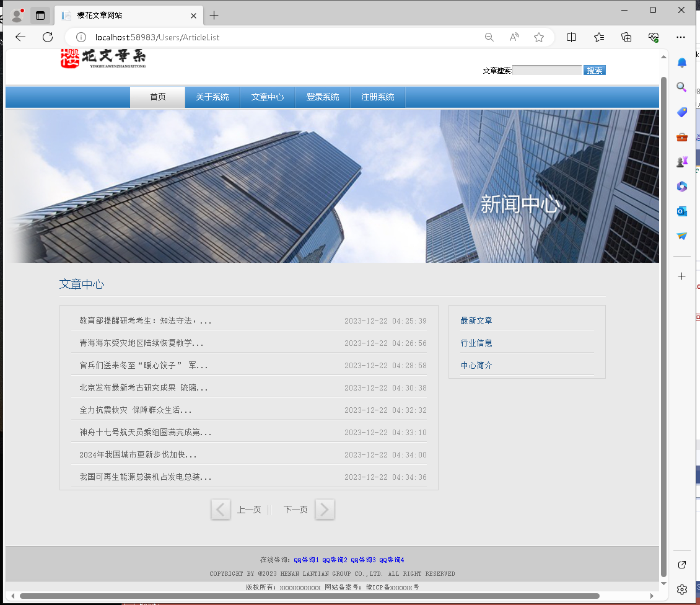
Task: Refresh the article list page
Action: coord(47,37)
